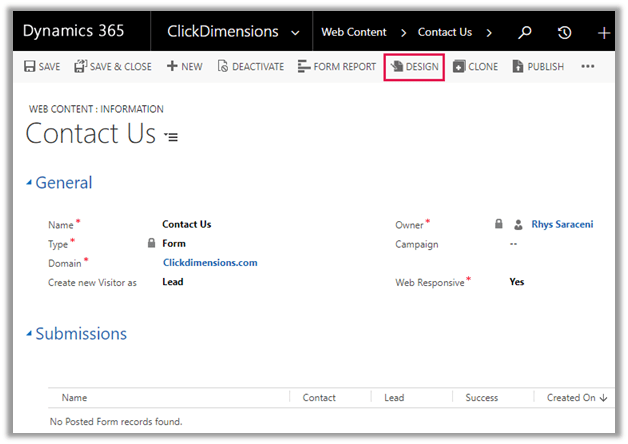628x444 pixels.
Task: Open the search magnifier icon
Action: click(524, 32)
